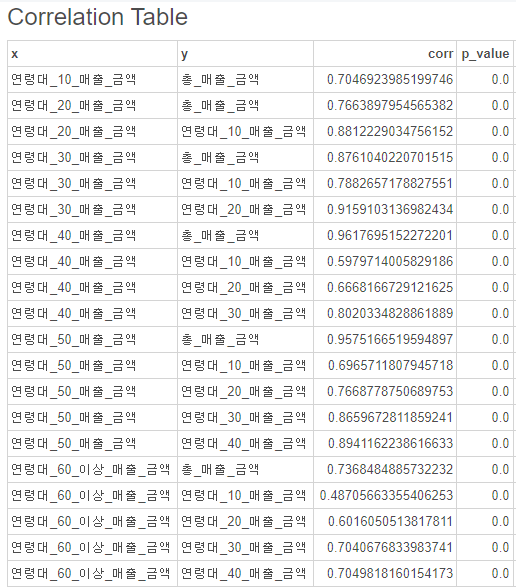The height and width of the screenshot is (587, 516).
Task: Click the 'p_value' column header
Action: 485,54
